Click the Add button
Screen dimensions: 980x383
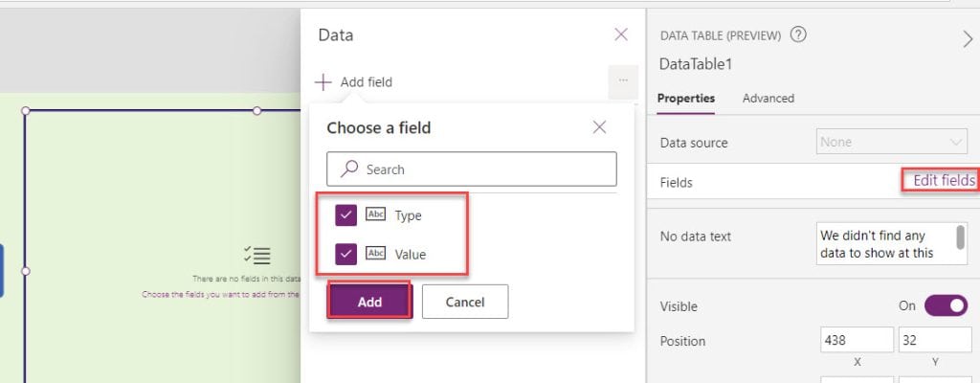click(369, 302)
